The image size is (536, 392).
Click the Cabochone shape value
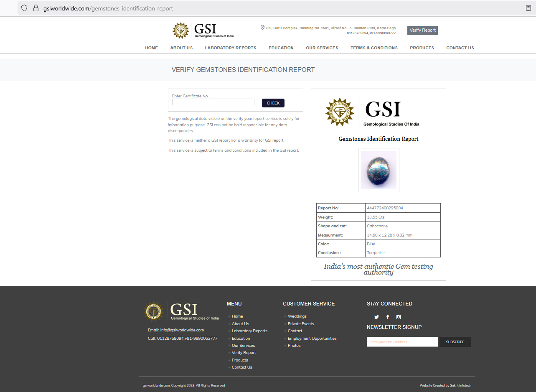[377, 226]
